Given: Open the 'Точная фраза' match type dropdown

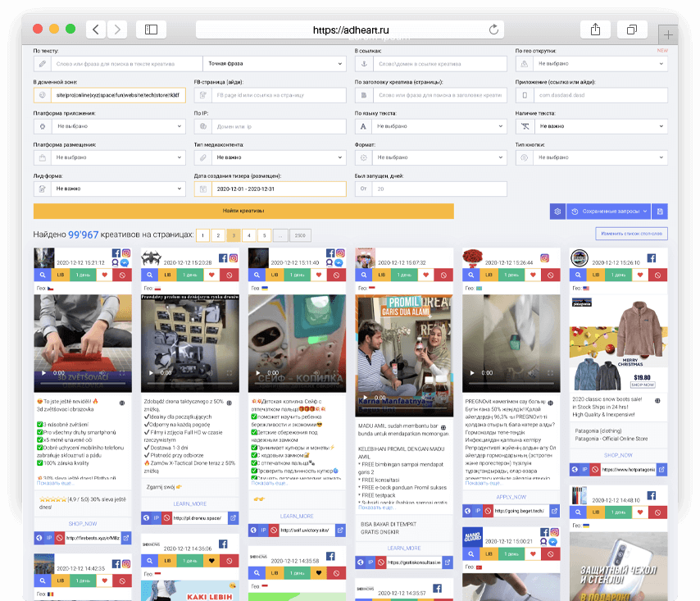Looking at the screenshot, I should (275, 63).
